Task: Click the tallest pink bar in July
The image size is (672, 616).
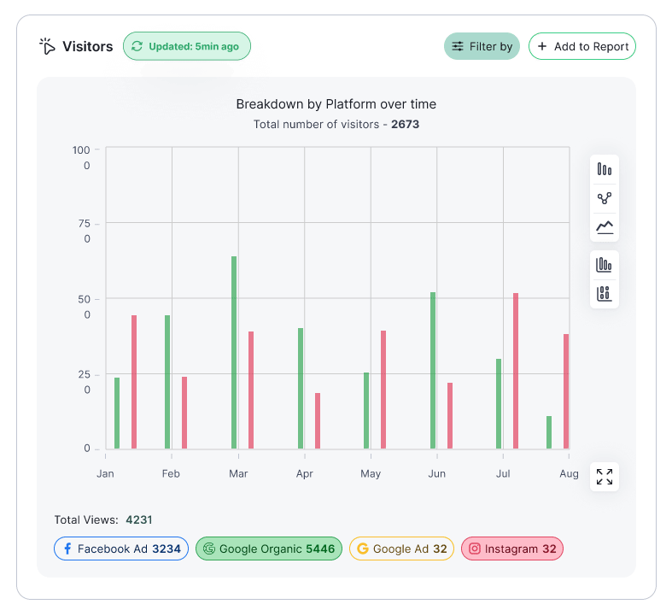Action: point(516,371)
